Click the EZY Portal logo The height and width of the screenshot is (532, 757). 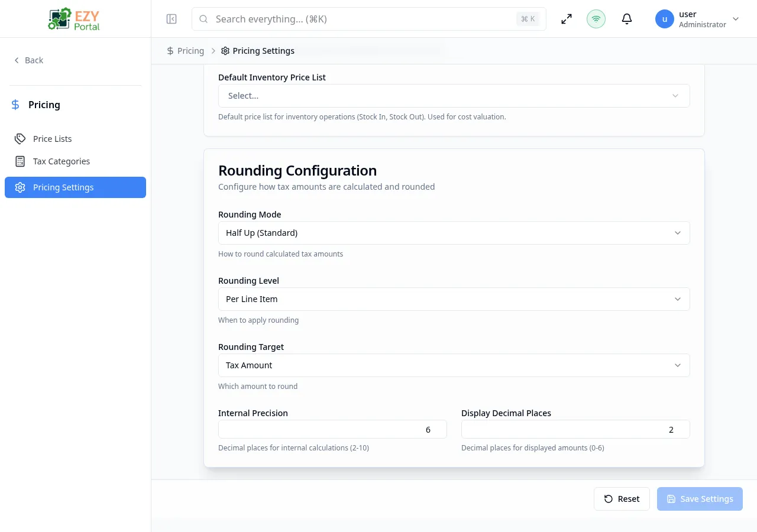75,19
